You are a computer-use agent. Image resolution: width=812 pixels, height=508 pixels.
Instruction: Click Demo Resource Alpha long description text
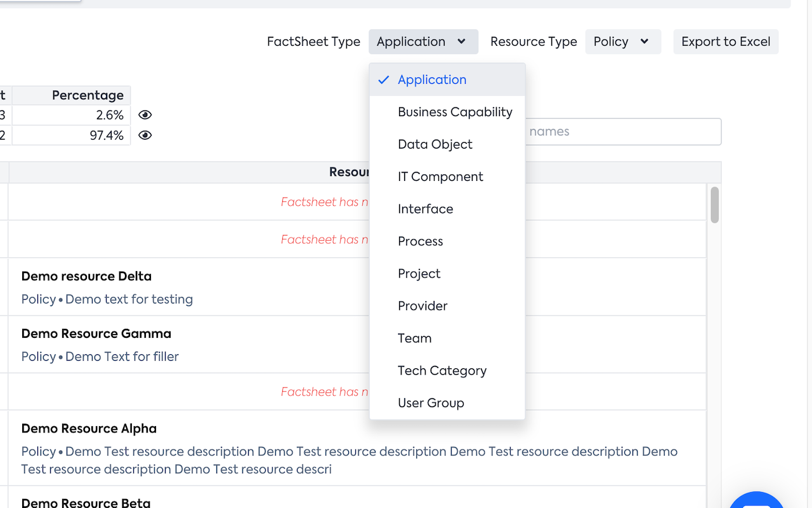click(350, 460)
